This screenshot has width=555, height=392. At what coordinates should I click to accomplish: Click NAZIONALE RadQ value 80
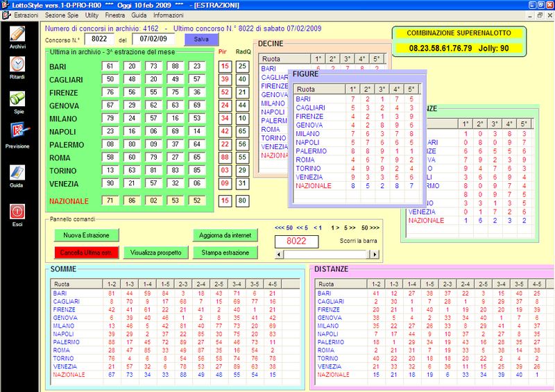click(x=242, y=201)
